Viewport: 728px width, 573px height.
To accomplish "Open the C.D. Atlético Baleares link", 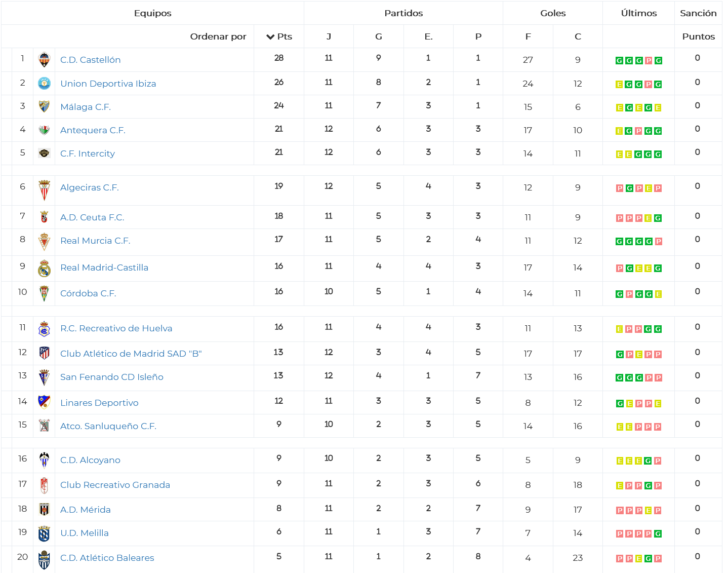I will coord(107,558).
